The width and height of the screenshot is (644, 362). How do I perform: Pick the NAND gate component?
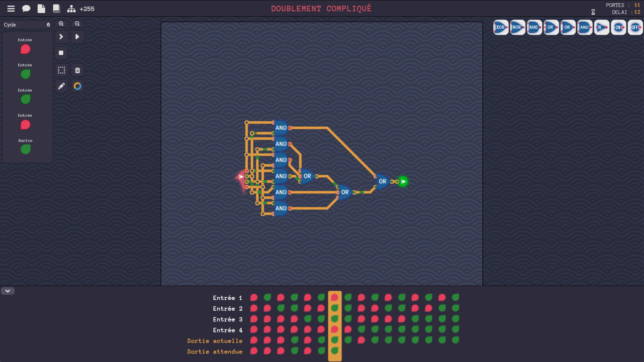[x=534, y=27]
